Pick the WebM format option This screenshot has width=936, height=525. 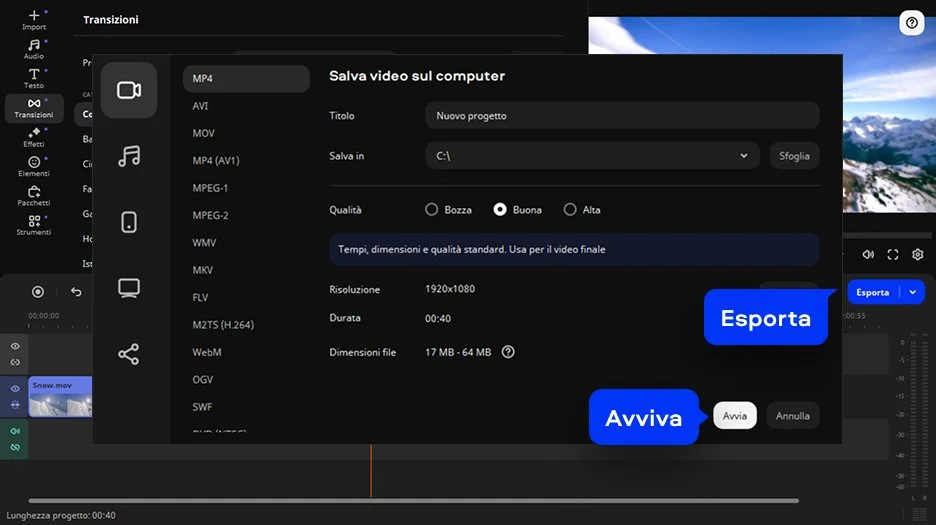207,352
